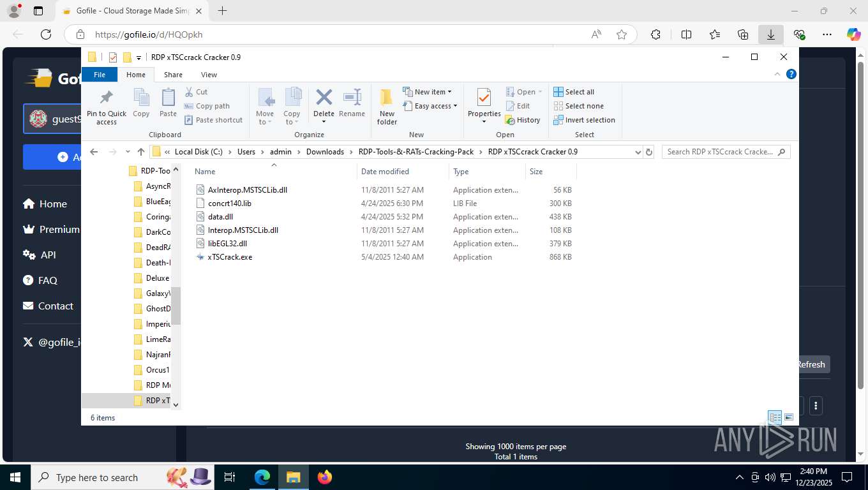
Task: Click Downloads in address breadcrumb
Action: coord(325,152)
